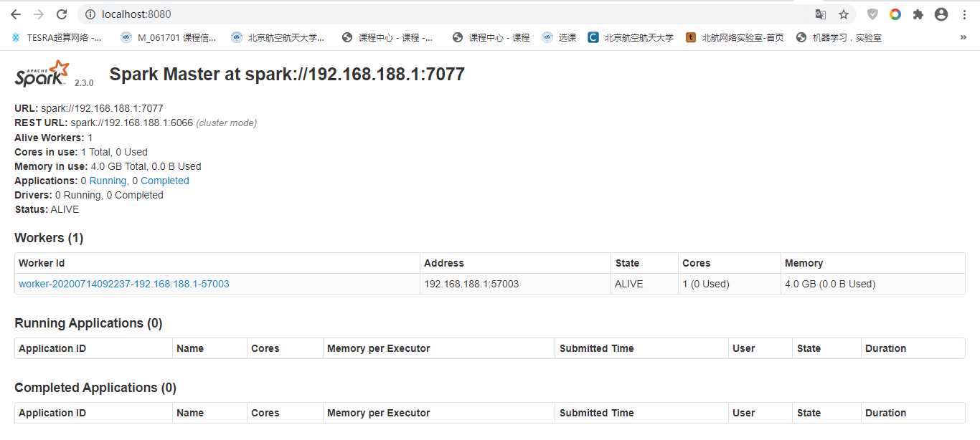Click the Spark version number 2.3.0
This screenshot has width=980, height=440.
[84, 83]
